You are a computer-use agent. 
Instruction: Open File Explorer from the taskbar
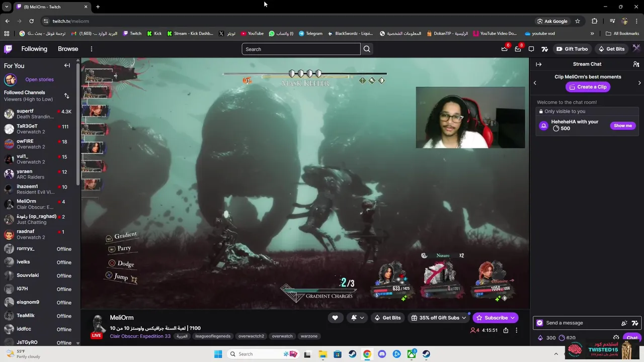point(323,354)
